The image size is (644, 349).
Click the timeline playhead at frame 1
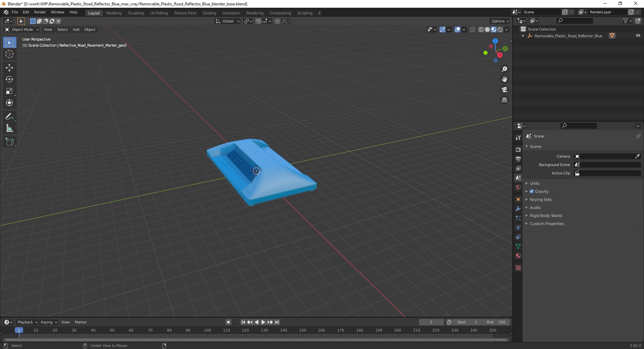pos(19,330)
